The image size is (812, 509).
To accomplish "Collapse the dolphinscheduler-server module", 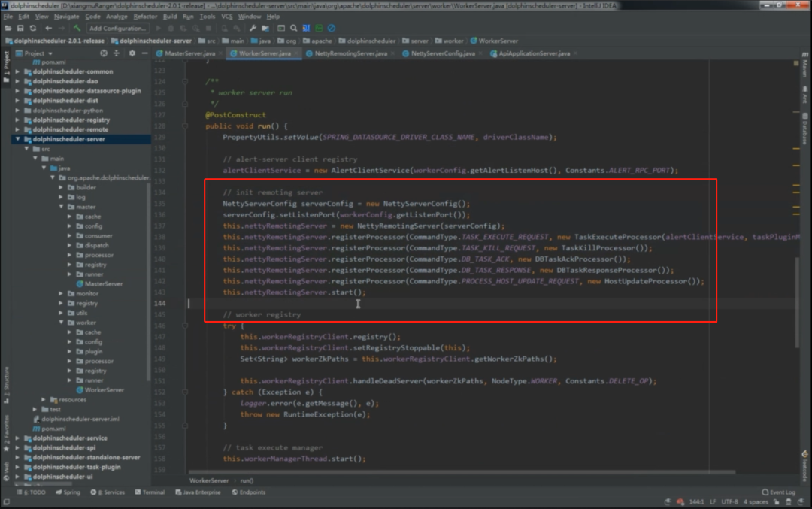I will click(17, 139).
